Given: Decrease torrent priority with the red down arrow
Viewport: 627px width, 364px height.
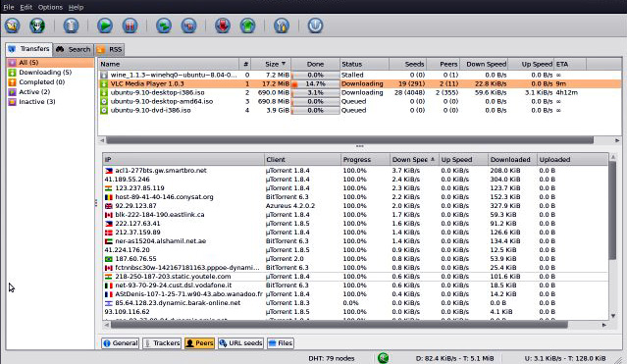Looking at the screenshot, I should point(223,26).
